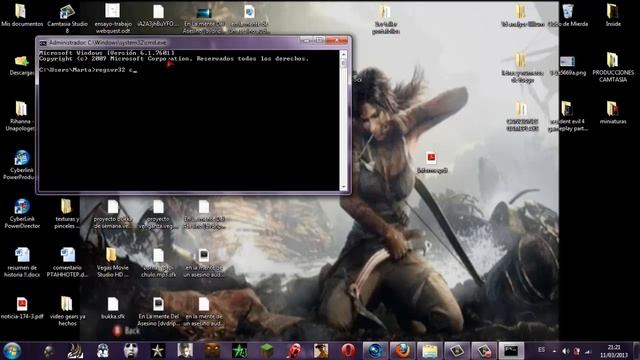This screenshot has width=640, height=360.
Task: Open the taskbar clock showing 21:21
Action: click(614, 351)
